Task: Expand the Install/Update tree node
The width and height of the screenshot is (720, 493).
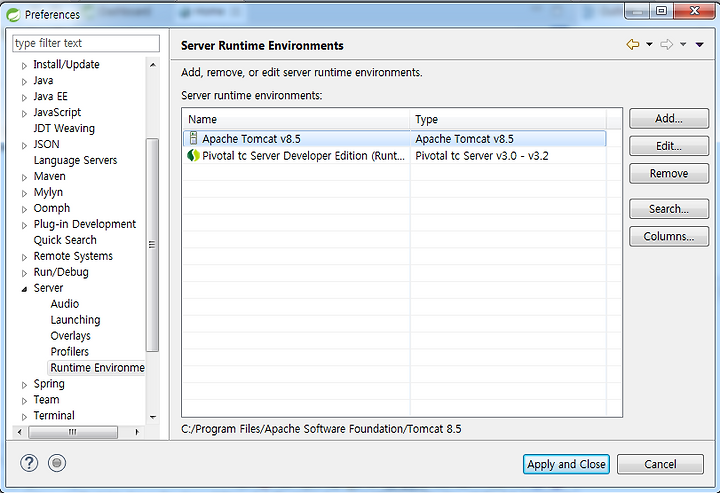Action: pyautogui.click(x=24, y=66)
